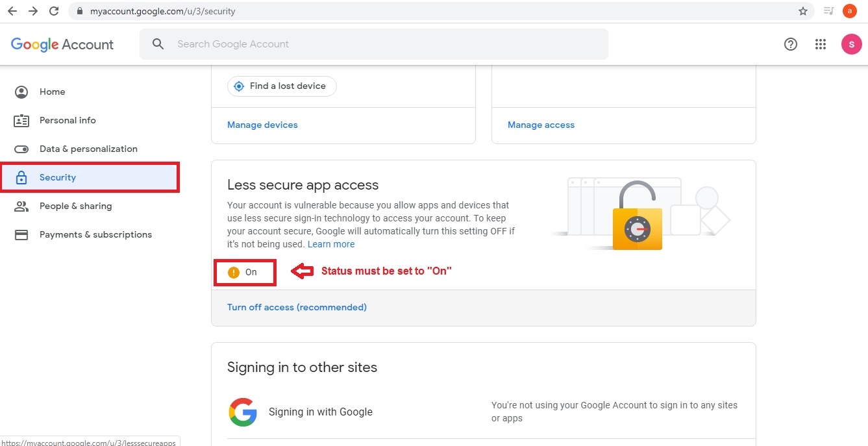Open Data & personalization settings

click(88, 149)
